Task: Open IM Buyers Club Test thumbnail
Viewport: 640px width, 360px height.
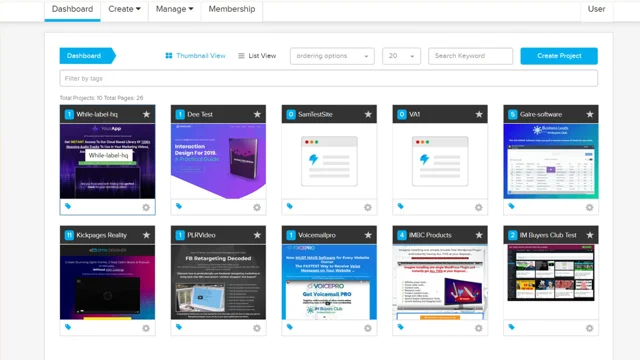Action: click(x=551, y=273)
